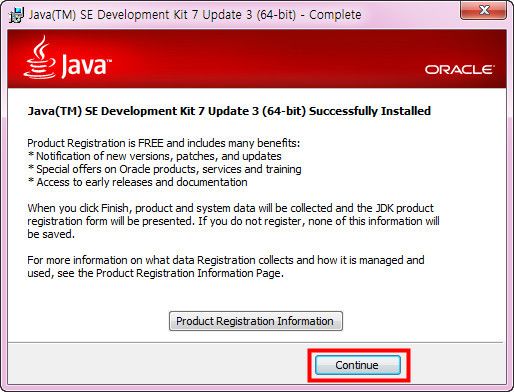
Task: Click the Continue button
Action: [x=358, y=365]
